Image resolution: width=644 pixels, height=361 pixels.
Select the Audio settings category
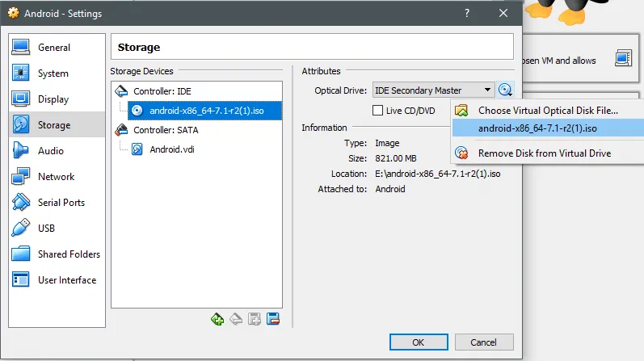pyautogui.click(x=50, y=151)
